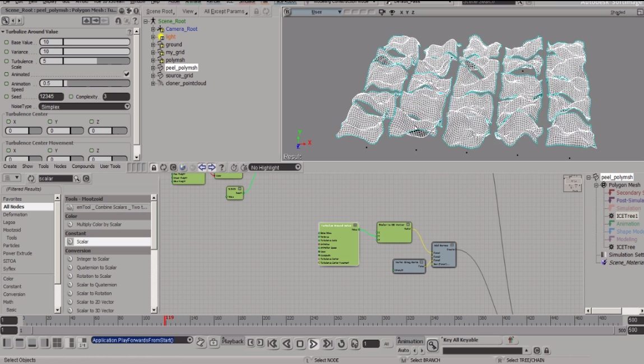Toggle the Base Value animation marker

tap(7, 42)
